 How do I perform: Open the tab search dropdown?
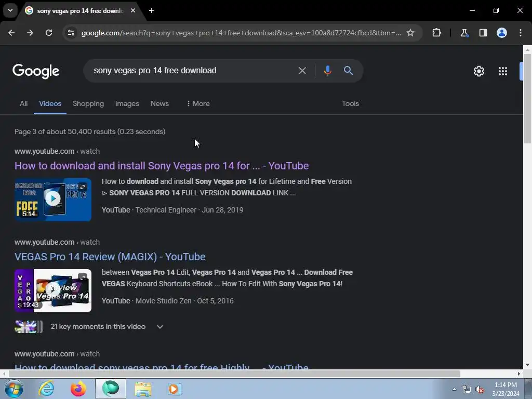[10, 10]
